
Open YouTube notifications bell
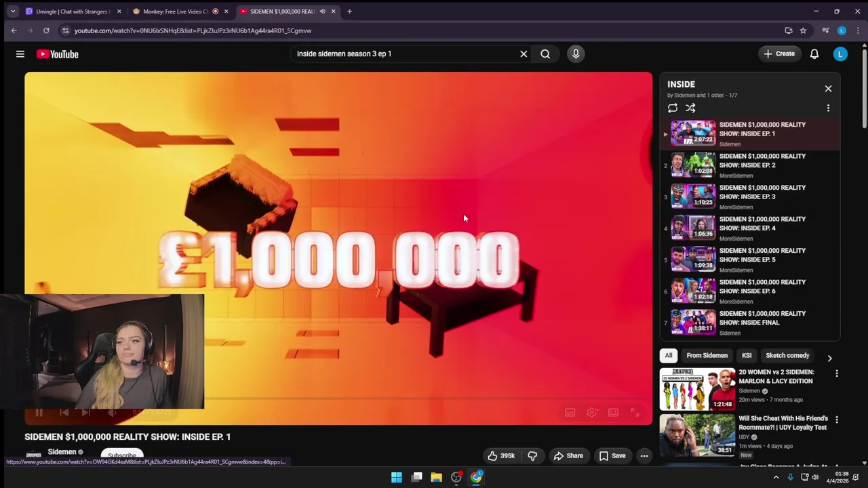tap(814, 54)
